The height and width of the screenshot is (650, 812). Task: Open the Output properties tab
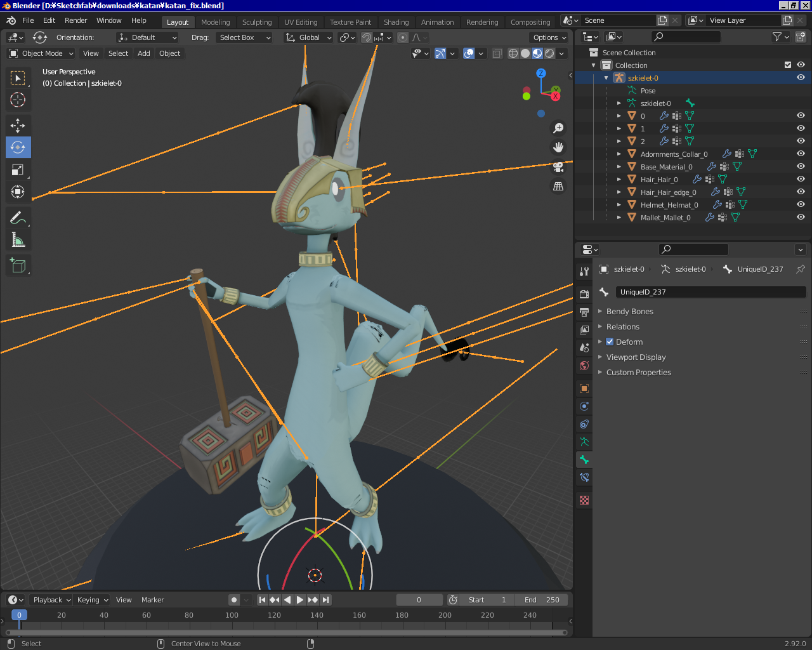pos(584,312)
